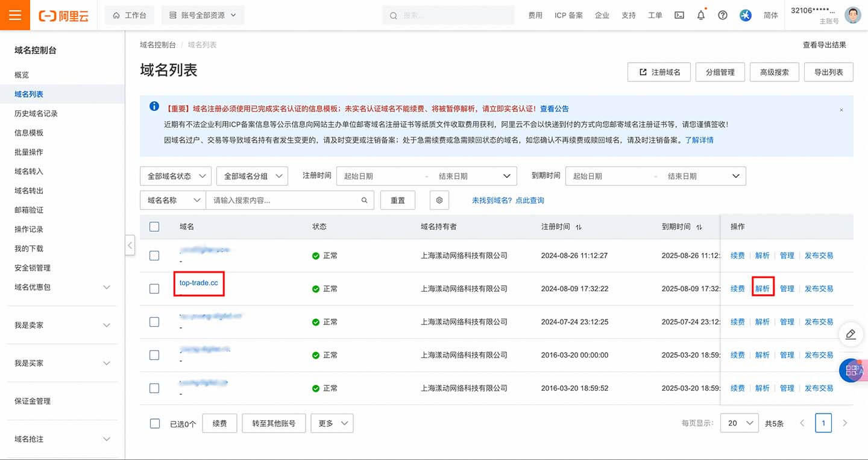Open 概览 in the sidebar
Image resolution: width=868 pixels, height=460 pixels.
pos(22,75)
